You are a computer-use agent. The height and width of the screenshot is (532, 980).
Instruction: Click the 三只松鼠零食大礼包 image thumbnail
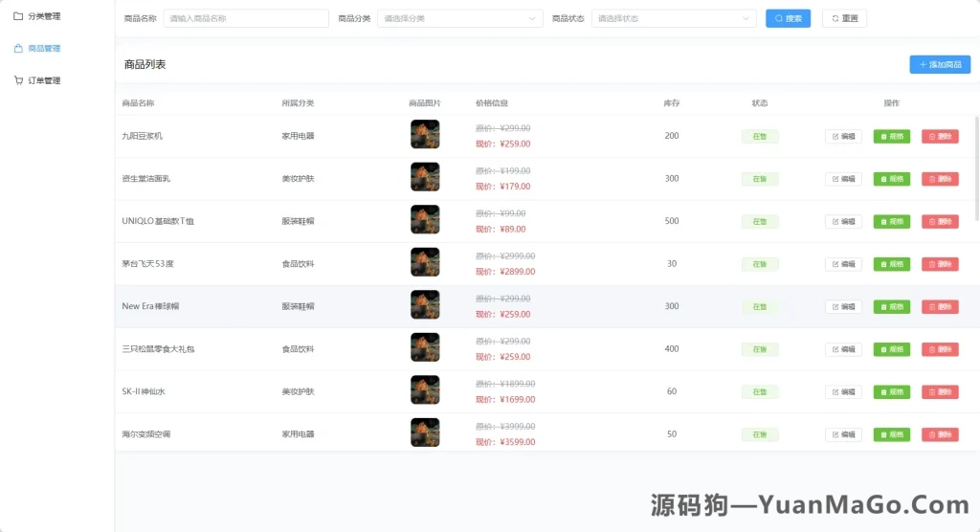(x=425, y=347)
